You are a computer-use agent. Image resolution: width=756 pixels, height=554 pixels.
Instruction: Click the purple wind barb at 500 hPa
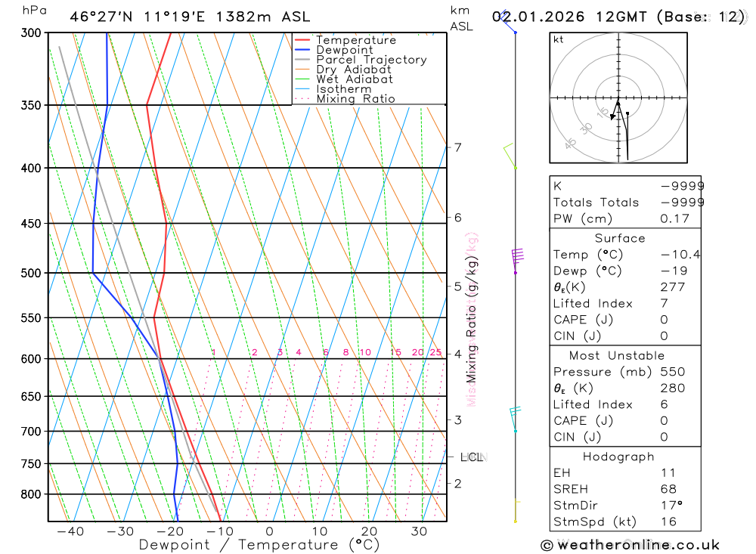[517, 260]
